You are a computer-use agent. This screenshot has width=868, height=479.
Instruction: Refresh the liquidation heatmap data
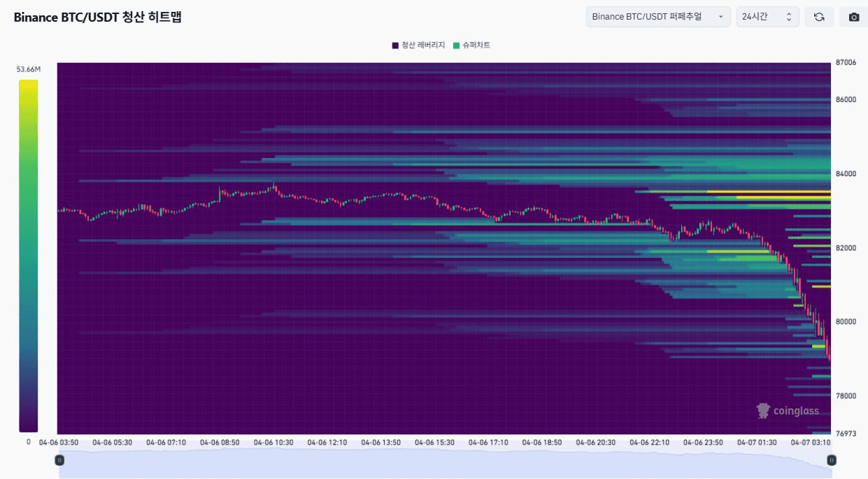point(819,17)
